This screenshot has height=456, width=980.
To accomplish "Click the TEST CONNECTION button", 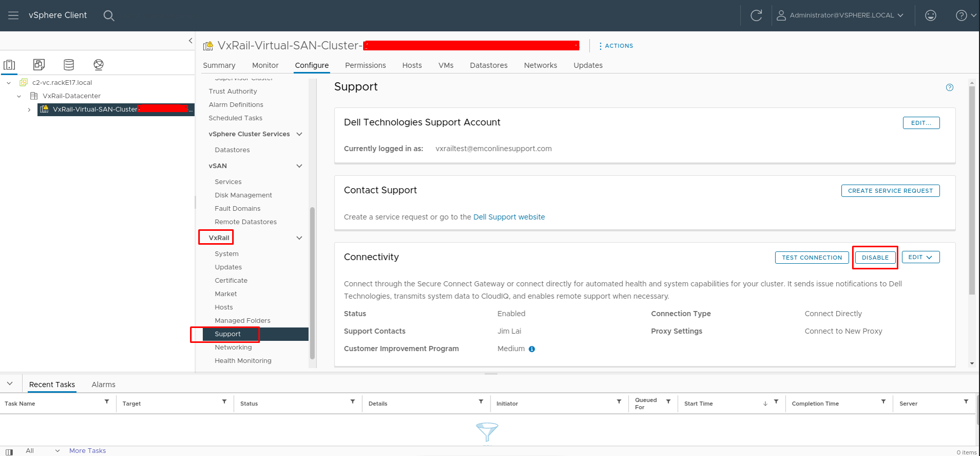I will (x=812, y=258).
